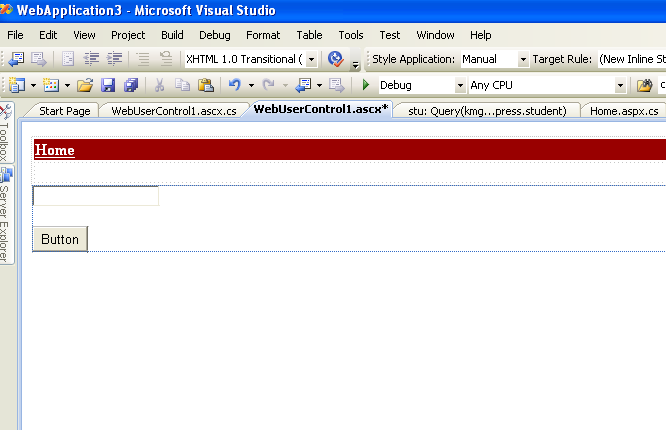This screenshot has width=666, height=430.
Task: Click the Uncomment Selected Lines icon
Action: pos(166,59)
